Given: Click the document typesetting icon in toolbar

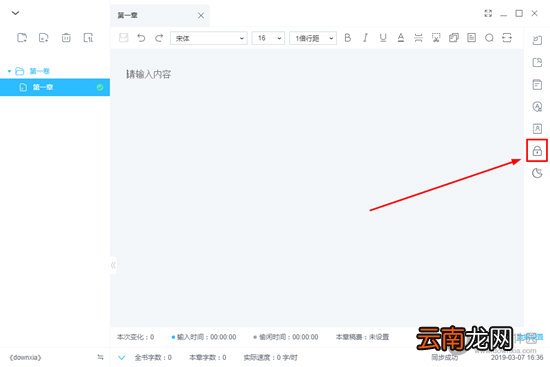Looking at the screenshot, I should [471, 38].
